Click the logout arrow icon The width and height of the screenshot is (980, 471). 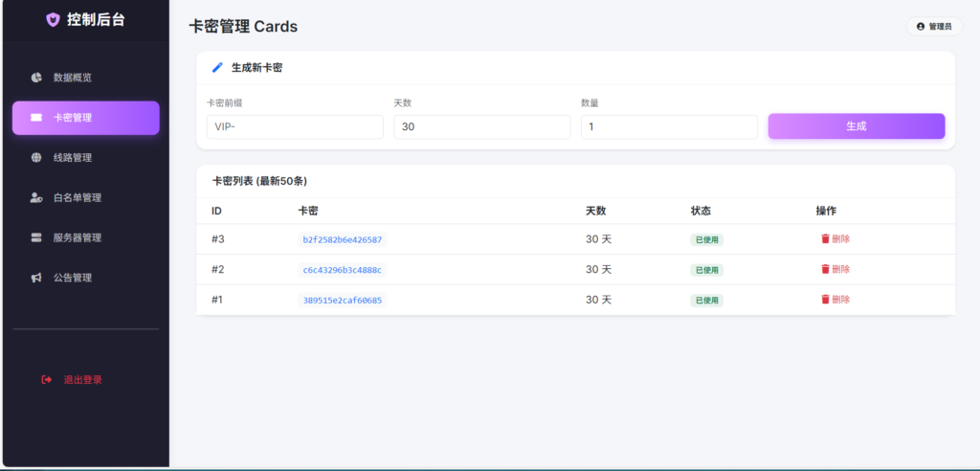coord(47,380)
